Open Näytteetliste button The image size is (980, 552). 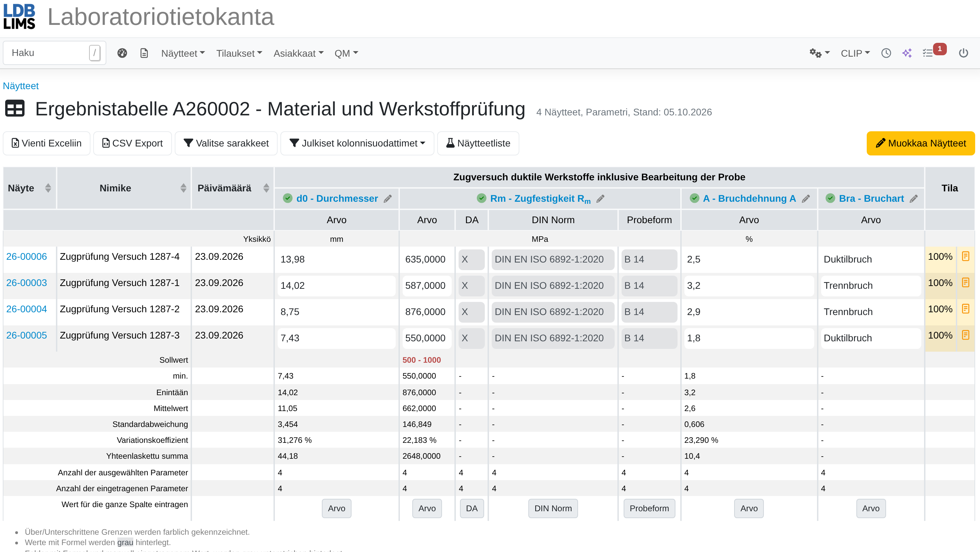click(478, 143)
